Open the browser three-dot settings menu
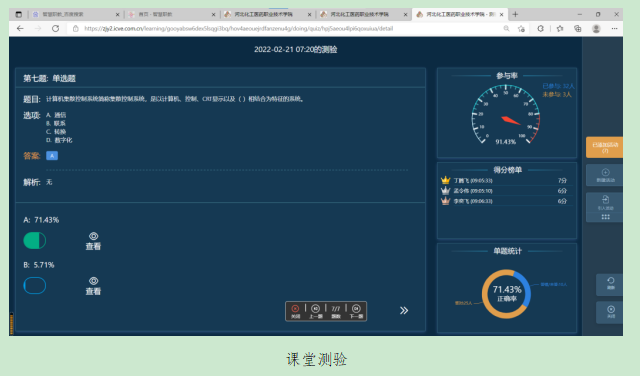Viewport: 640px width, 376px height. tap(614, 29)
